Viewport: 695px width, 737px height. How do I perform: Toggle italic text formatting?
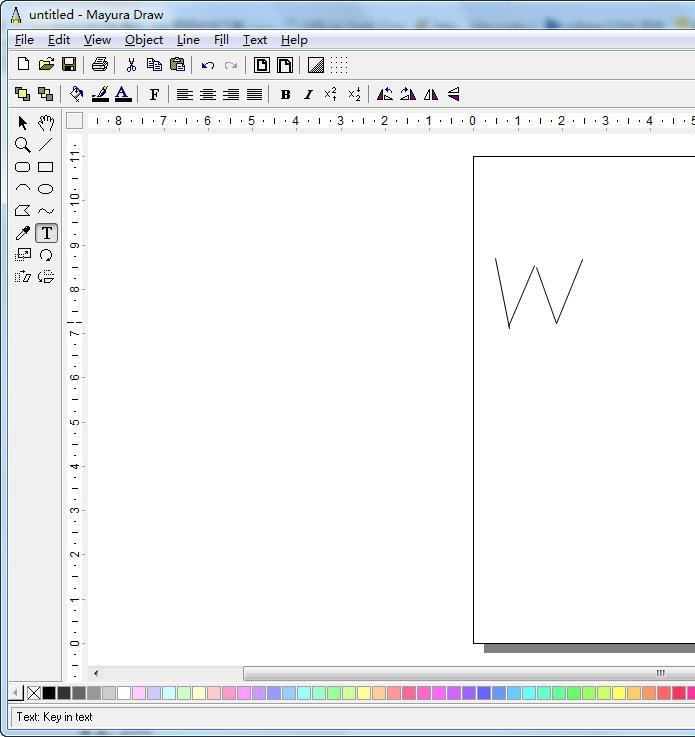pos(308,95)
